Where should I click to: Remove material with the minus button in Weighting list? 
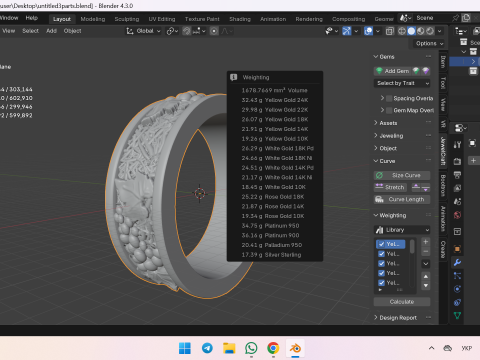[x=426, y=251]
